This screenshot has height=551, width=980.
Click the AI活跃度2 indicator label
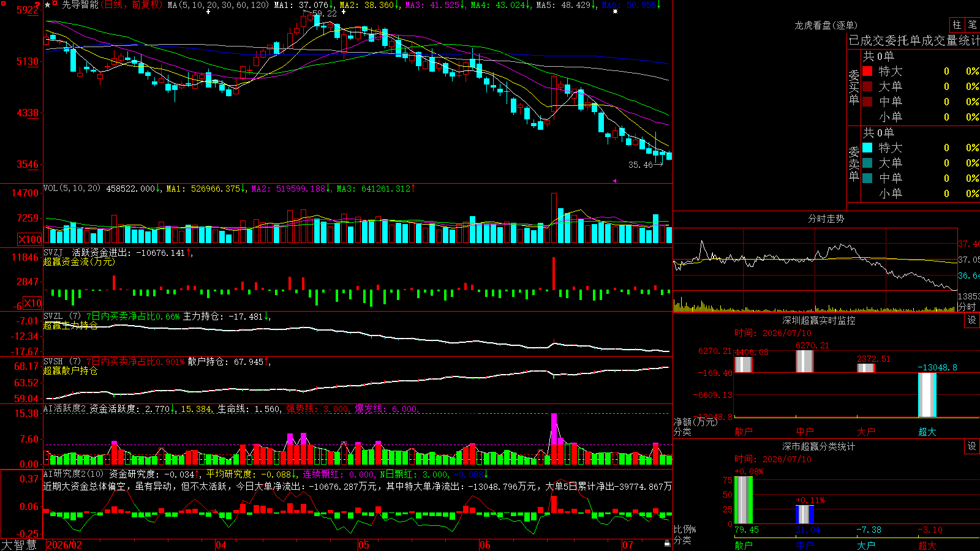tap(65, 409)
